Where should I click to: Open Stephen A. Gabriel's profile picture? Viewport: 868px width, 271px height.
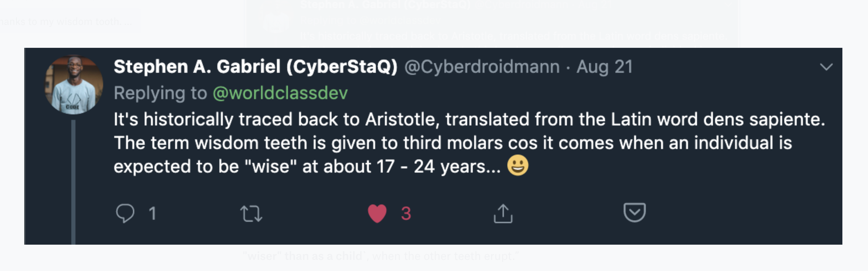pyautogui.click(x=74, y=85)
